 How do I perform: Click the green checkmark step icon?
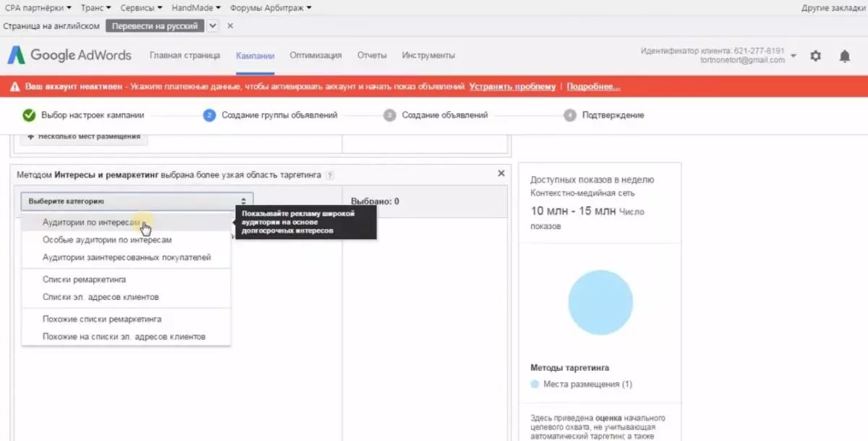[x=29, y=114]
